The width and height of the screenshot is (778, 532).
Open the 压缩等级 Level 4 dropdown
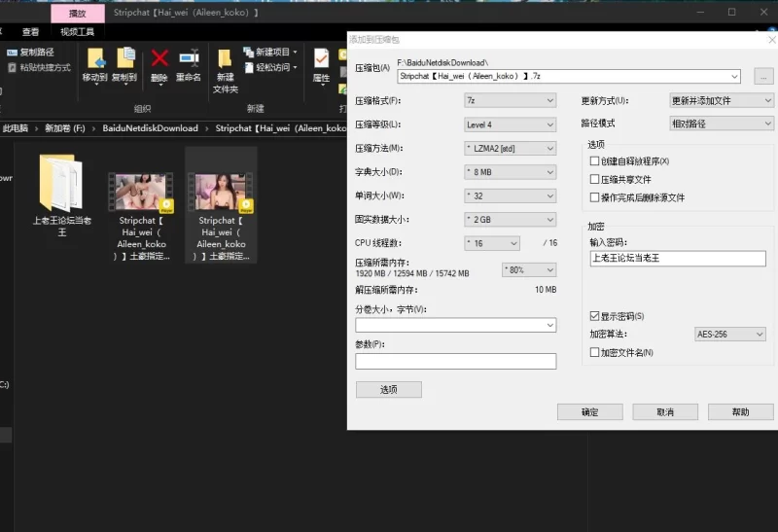tap(510, 124)
